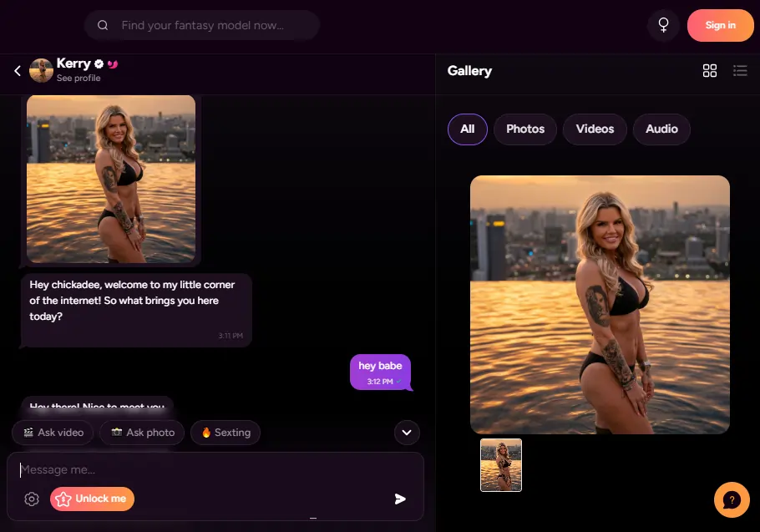Screen dimensions: 760x532
Task: Click the Unlock me button
Action: coord(92,499)
